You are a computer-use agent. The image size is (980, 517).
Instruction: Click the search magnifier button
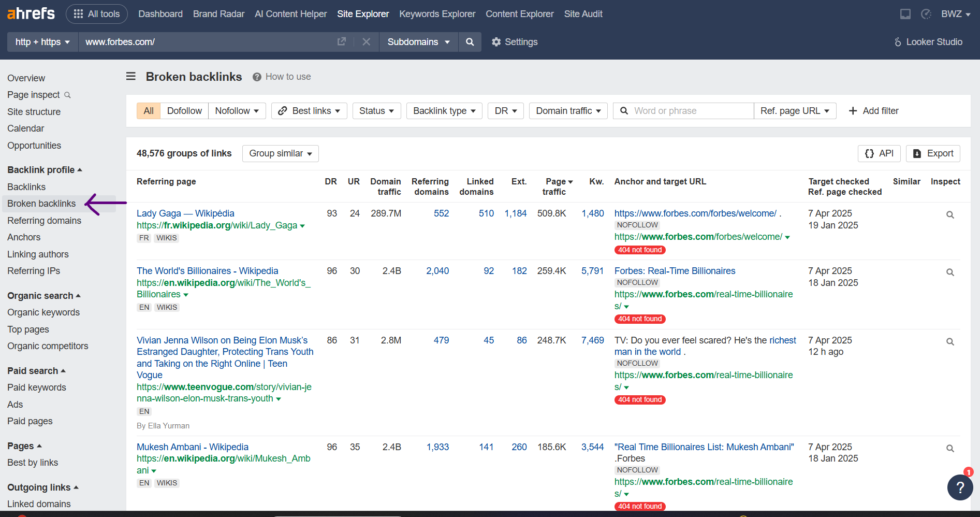tap(470, 42)
